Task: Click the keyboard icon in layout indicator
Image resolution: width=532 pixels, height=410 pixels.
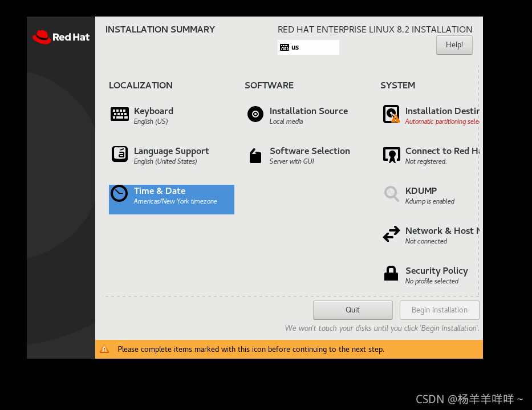Action: 285,47
